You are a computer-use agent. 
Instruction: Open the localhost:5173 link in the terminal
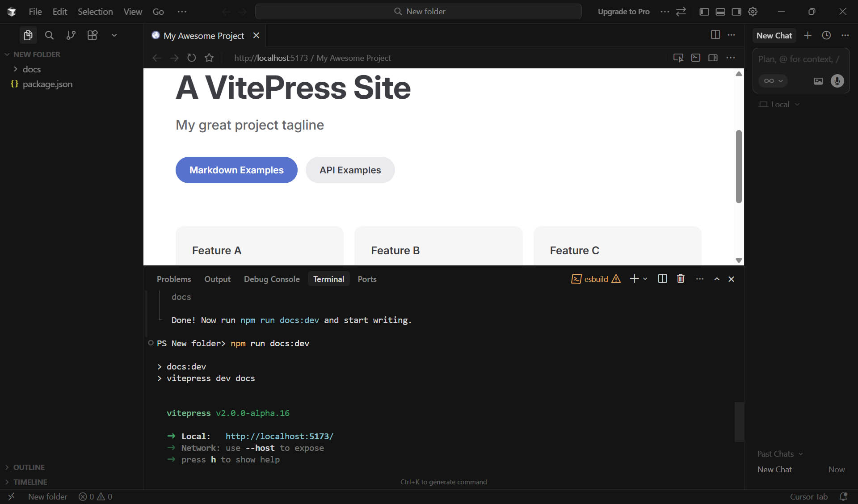279,436
